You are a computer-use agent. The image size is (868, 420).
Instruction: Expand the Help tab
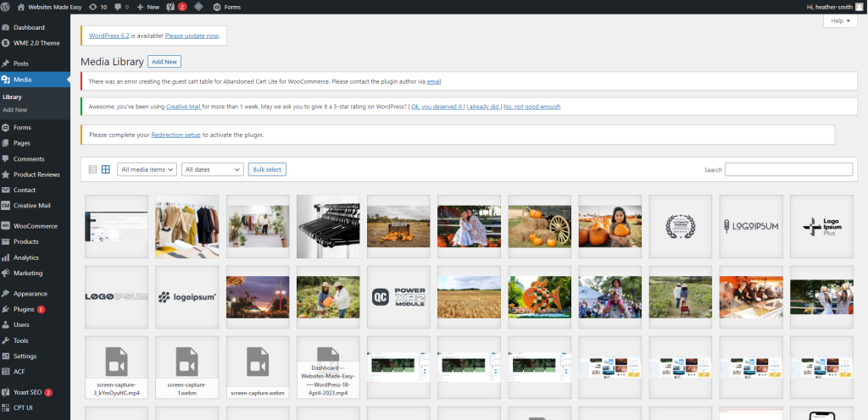pos(840,20)
